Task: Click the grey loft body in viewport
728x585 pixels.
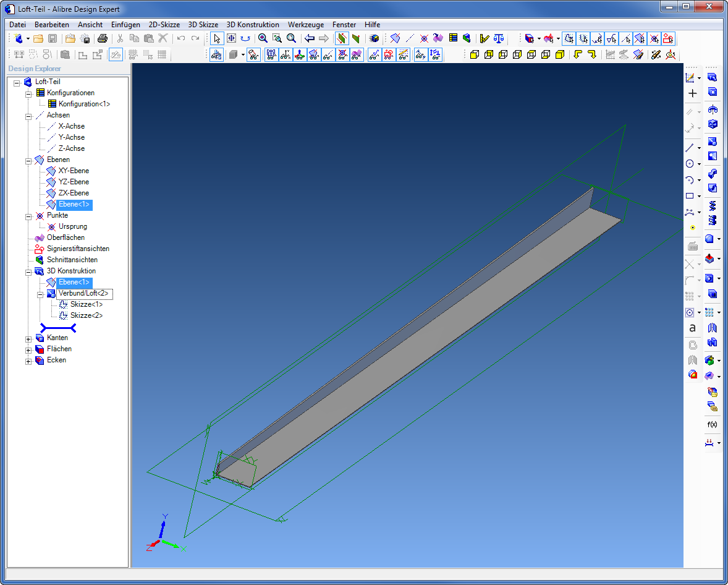Action: tap(418, 338)
